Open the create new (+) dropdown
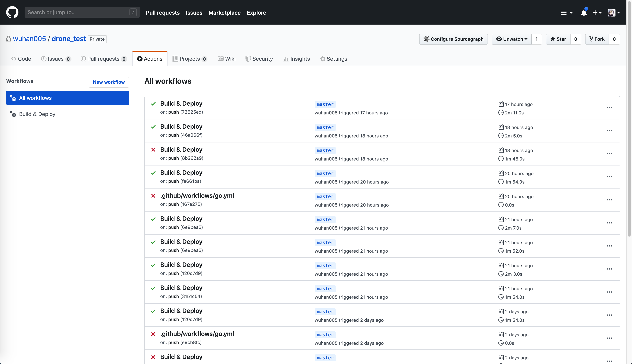This screenshot has width=632, height=364. click(x=597, y=12)
